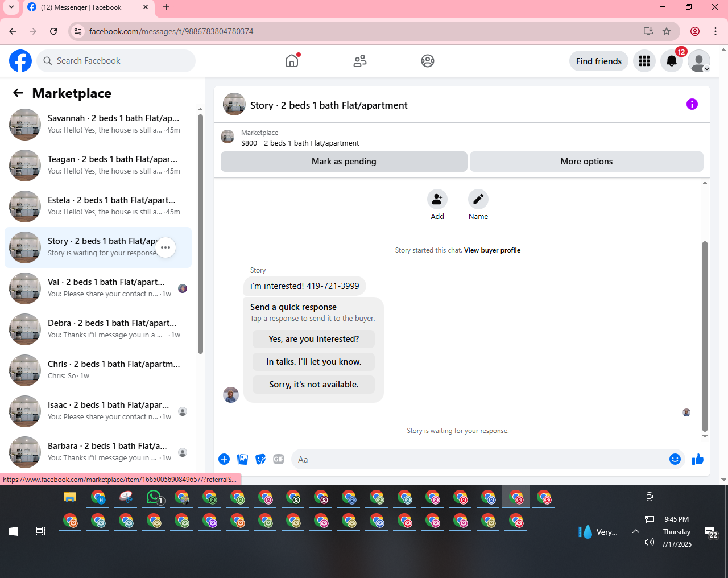Reload the Facebook page
The width and height of the screenshot is (728, 578).
[53, 31]
